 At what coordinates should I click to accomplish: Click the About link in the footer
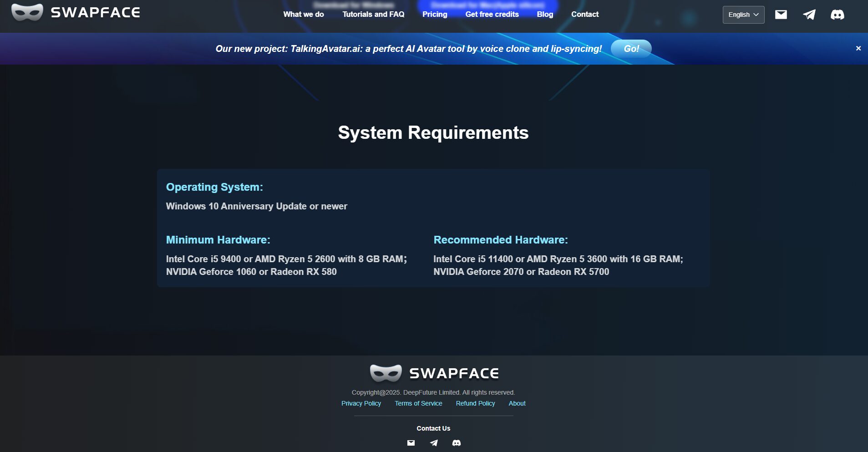tap(517, 403)
